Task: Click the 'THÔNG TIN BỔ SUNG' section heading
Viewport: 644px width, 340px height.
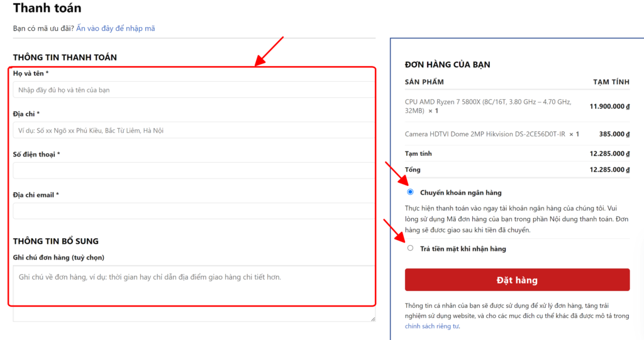Action: click(x=55, y=241)
